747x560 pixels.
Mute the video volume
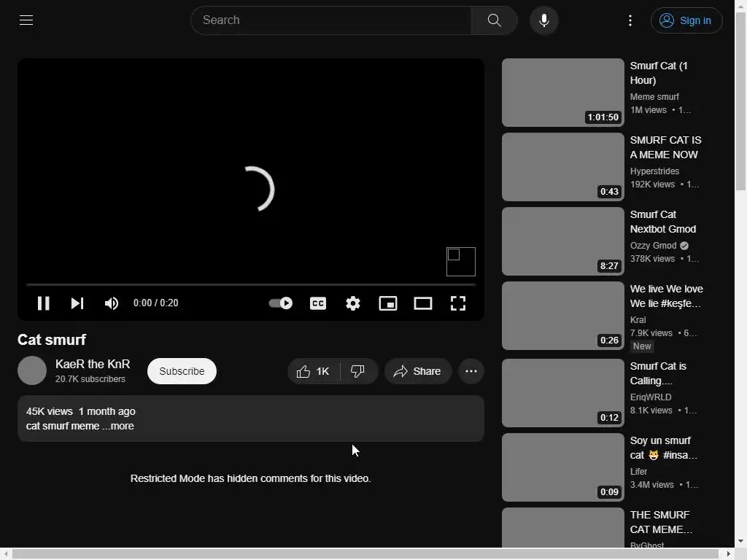click(x=111, y=303)
